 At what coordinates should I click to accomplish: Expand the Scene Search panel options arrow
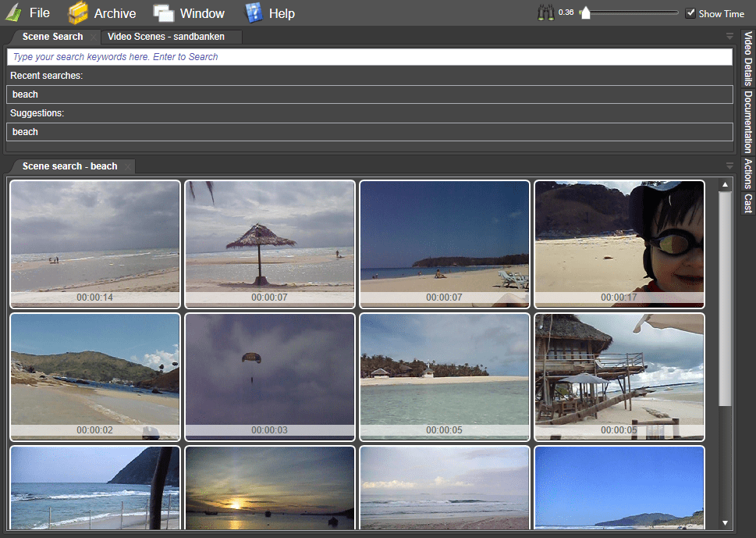[x=729, y=37]
